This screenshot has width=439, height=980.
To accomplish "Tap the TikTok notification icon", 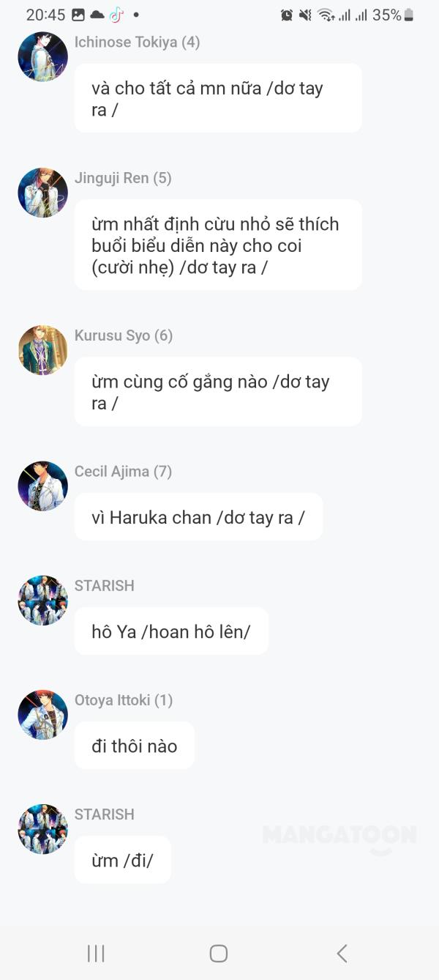I will (x=116, y=15).
